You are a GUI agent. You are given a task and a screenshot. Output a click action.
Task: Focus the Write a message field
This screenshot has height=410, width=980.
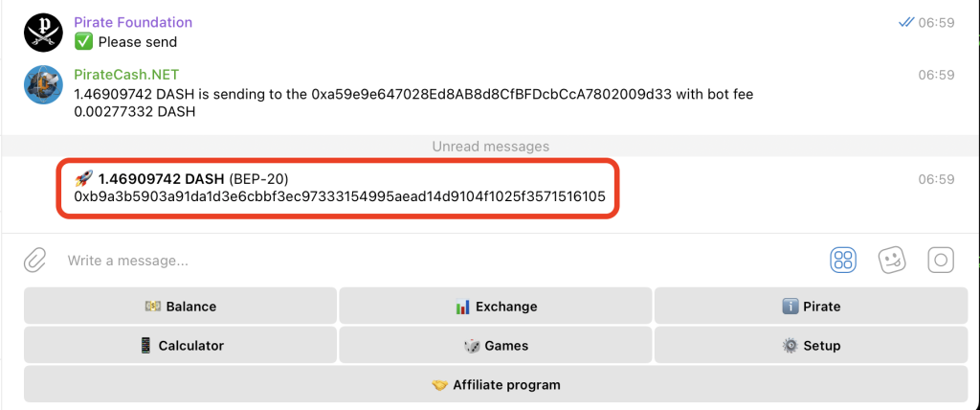point(437,261)
